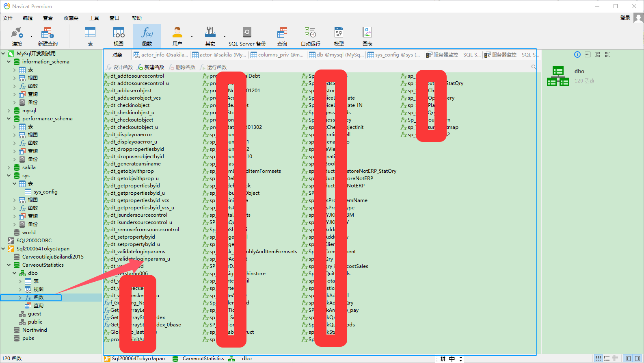Open the 文件 menu
644x363 pixels.
click(8, 18)
